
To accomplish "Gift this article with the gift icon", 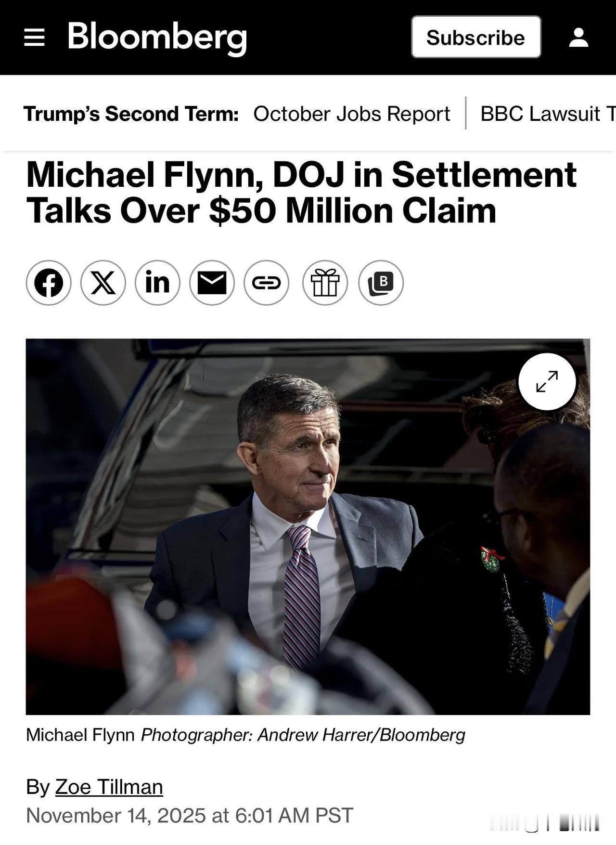I will (x=325, y=283).
